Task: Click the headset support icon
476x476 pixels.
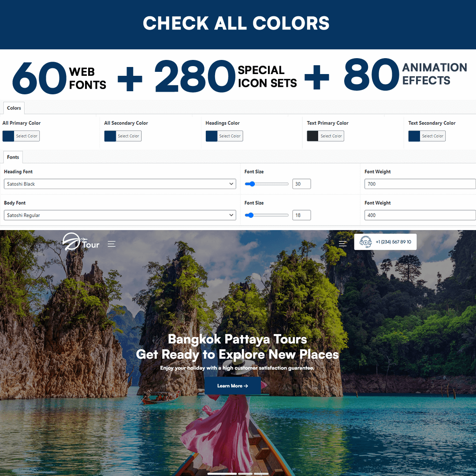Action: [x=365, y=242]
